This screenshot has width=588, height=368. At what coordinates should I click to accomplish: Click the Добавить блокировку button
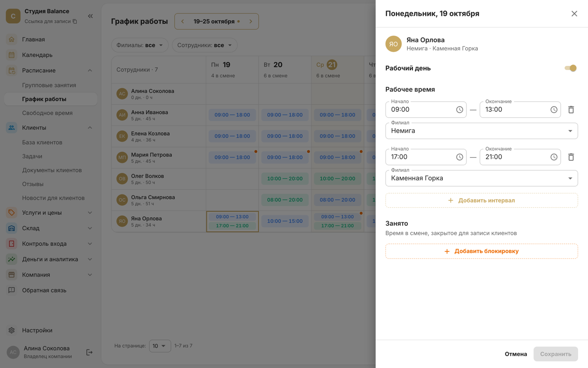(x=481, y=251)
